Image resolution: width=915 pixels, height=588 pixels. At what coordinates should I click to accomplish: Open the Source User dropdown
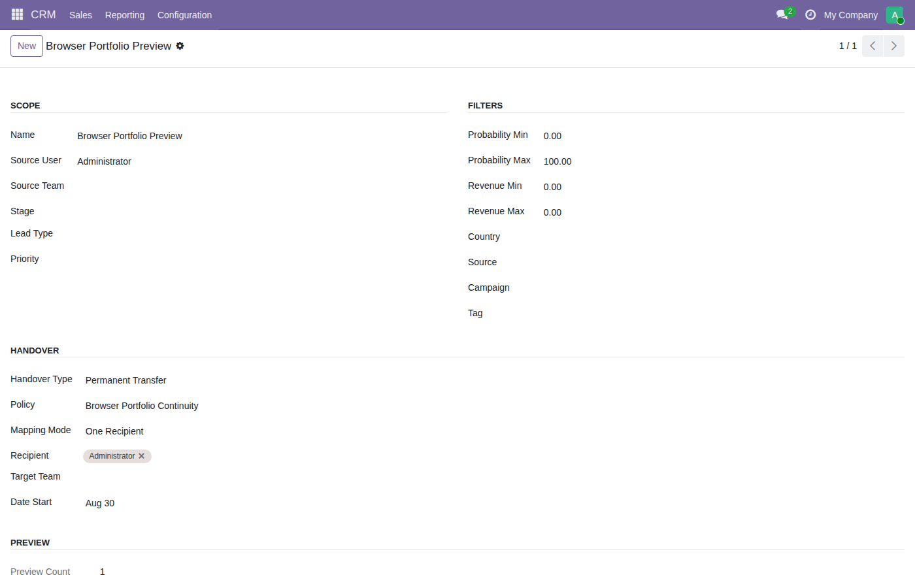pos(261,161)
